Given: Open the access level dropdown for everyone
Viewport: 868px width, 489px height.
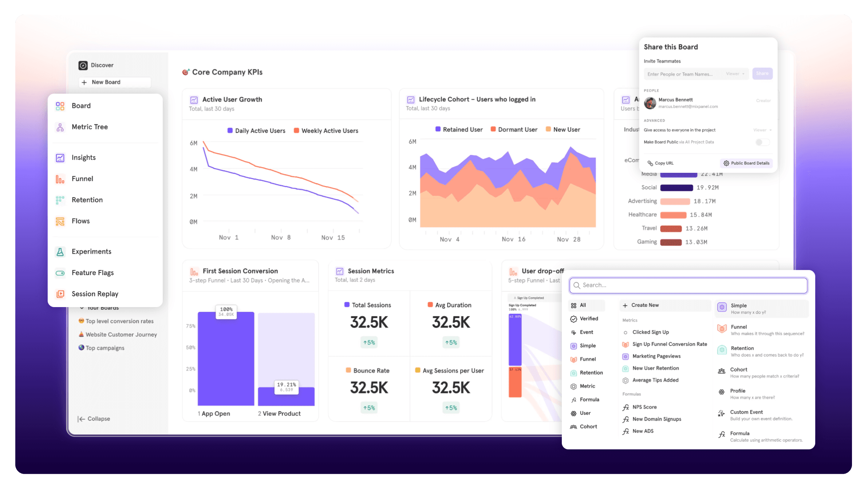Looking at the screenshot, I should point(761,130).
